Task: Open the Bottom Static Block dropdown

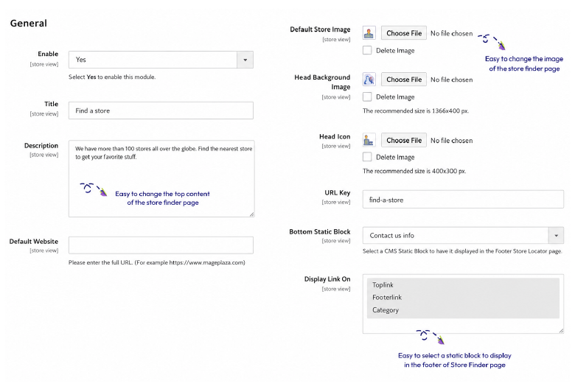Action: [x=463, y=235]
